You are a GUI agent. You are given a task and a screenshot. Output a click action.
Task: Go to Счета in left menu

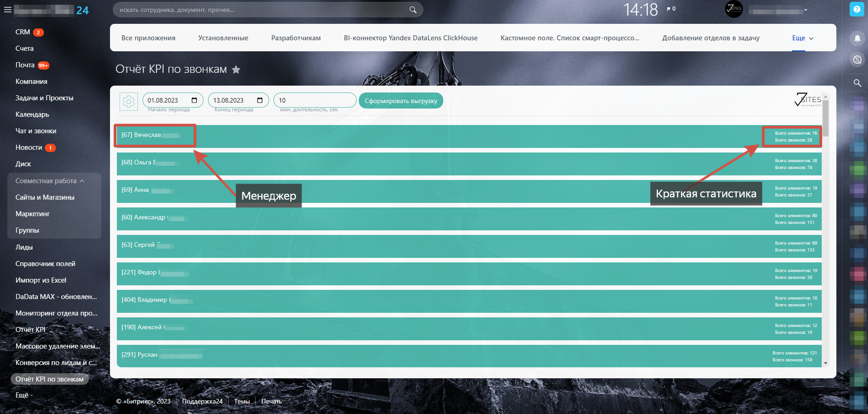[25, 49]
